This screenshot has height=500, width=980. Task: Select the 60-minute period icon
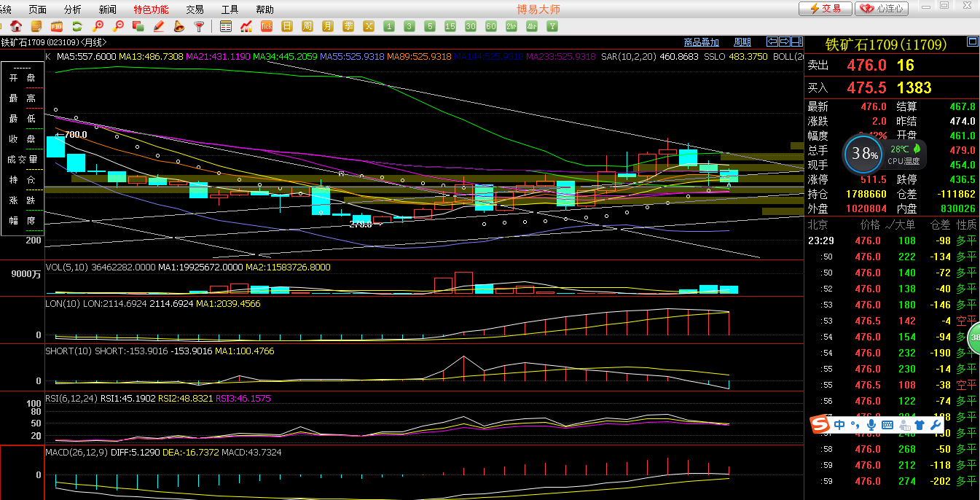491,26
